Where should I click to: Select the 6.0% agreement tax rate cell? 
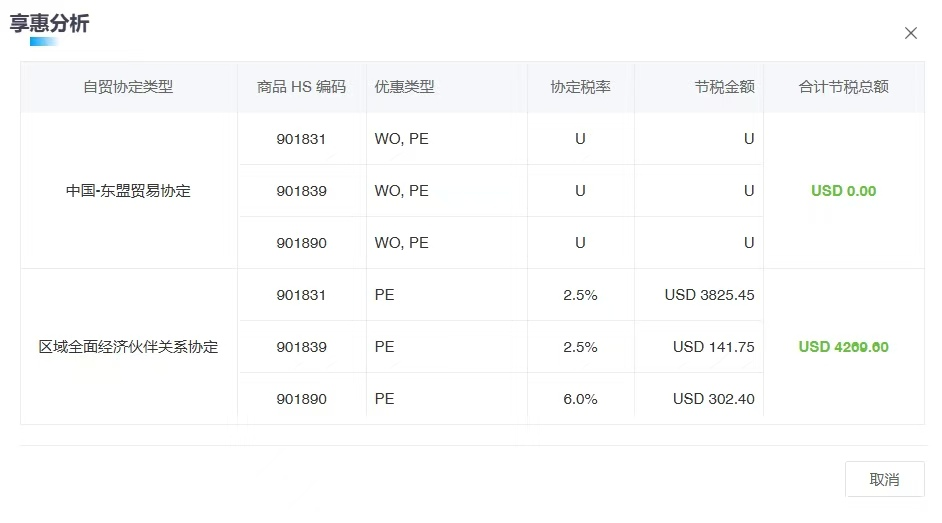pos(580,399)
